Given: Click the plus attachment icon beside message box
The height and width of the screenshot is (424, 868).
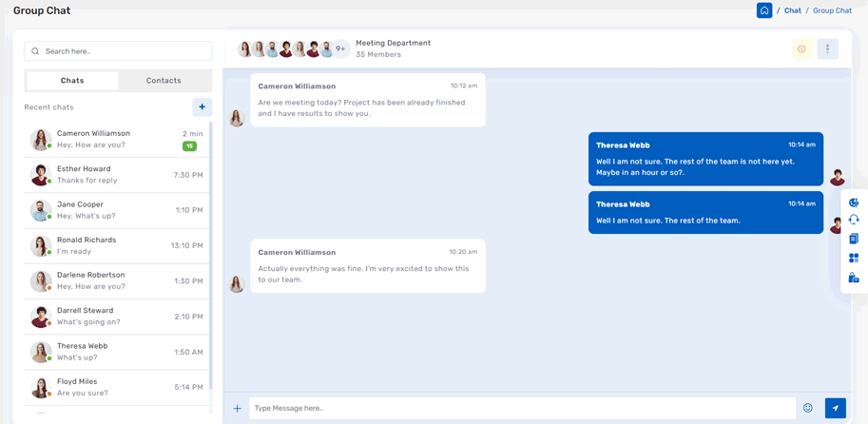Looking at the screenshot, I should [238, 409].
